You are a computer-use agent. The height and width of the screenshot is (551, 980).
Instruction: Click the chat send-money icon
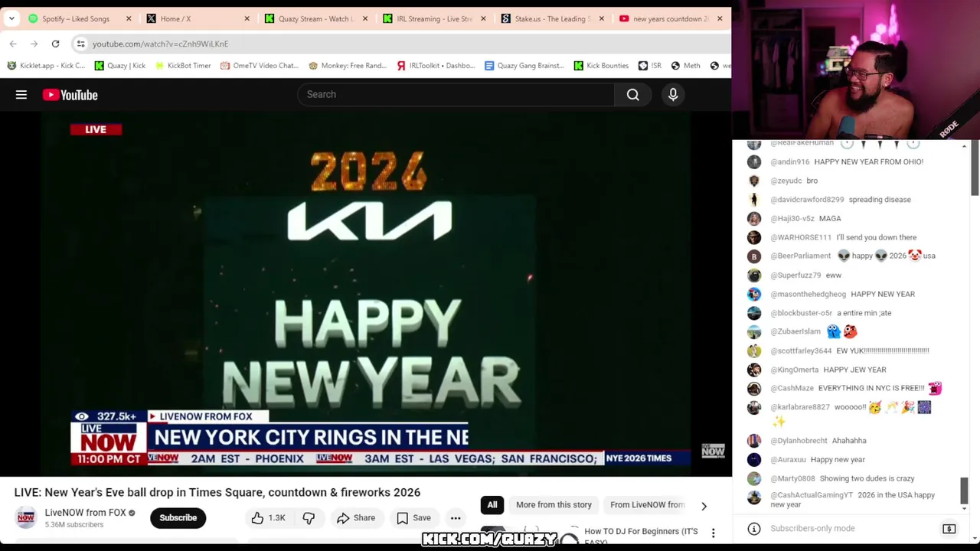coord(949,529)
